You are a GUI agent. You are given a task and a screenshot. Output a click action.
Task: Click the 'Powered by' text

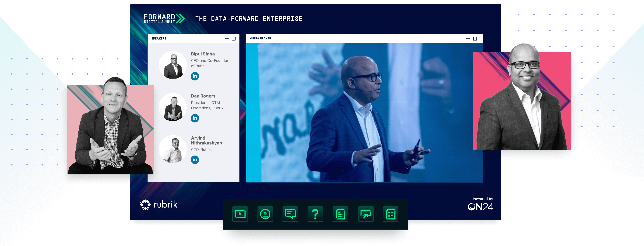point(483,199)
